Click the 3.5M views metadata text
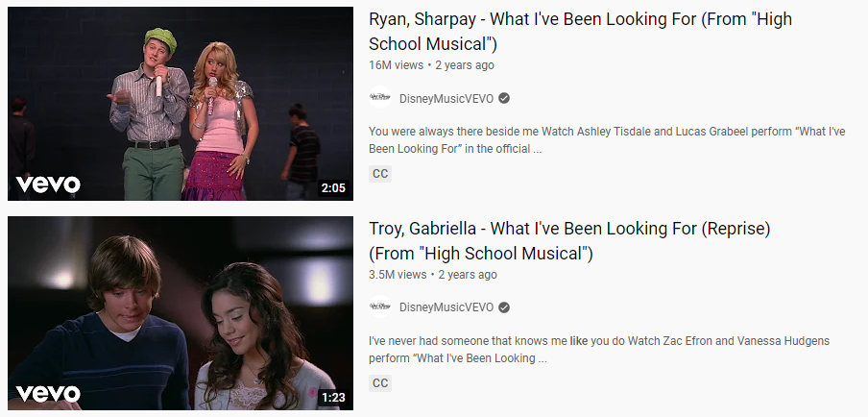 (398, 275)
